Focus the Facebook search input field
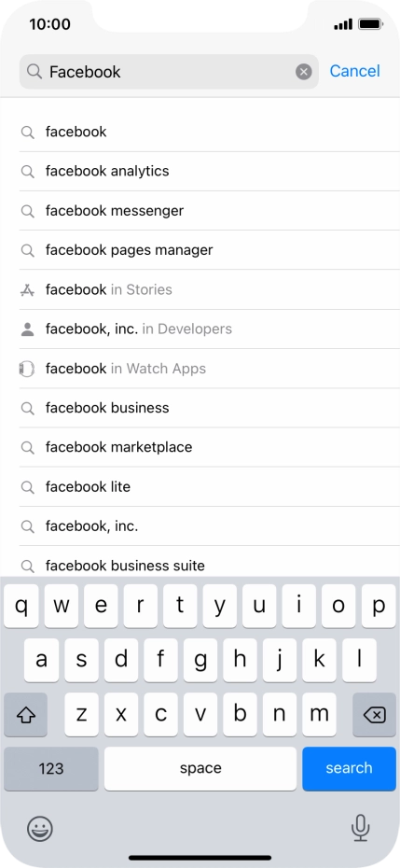The height and width of the screenshot is (868, 400). click(169, 72)
